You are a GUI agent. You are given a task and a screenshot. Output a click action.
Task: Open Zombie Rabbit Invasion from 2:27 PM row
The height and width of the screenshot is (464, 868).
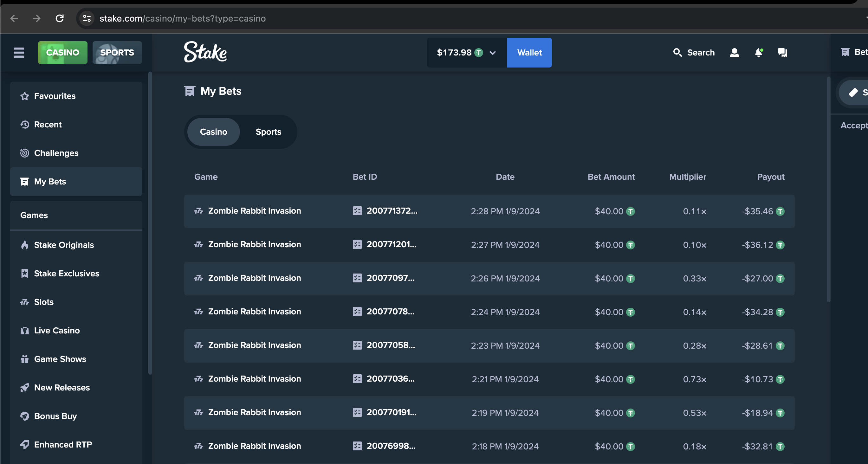[254, 244]
